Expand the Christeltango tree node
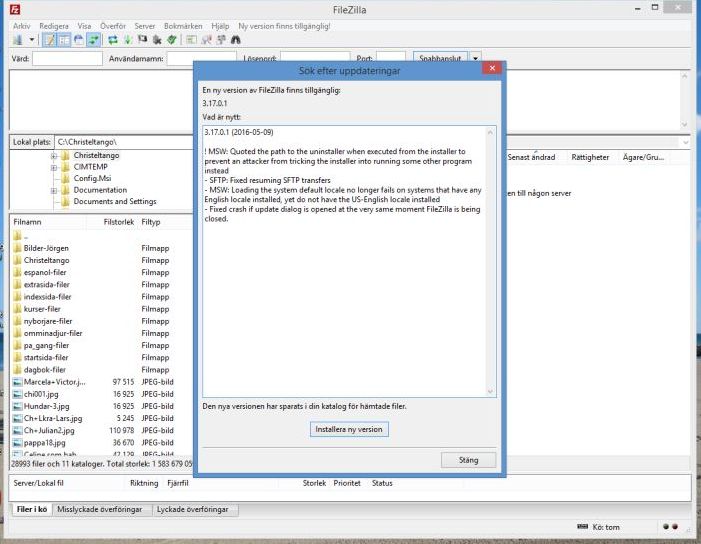Image resolution: width=701 pixels, height=544 pixels. 54,156
